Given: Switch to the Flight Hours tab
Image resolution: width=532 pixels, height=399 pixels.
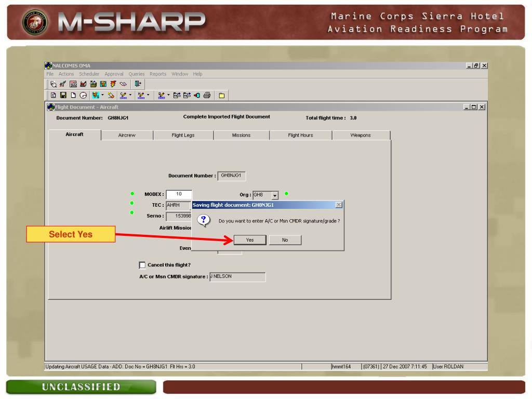Looking at the screenshot, I should coord(301,136).
